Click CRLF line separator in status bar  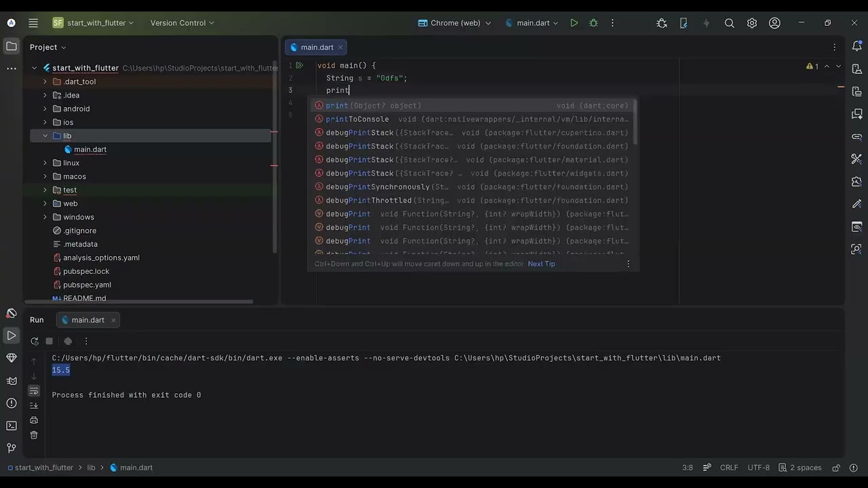click(x=729, y=468)
